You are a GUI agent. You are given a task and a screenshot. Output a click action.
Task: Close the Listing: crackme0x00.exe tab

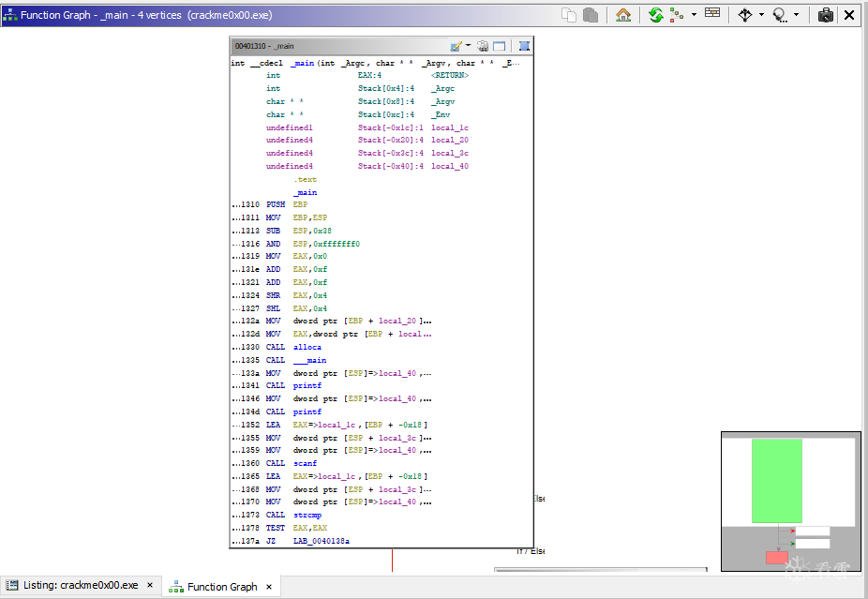coord(149,586)
